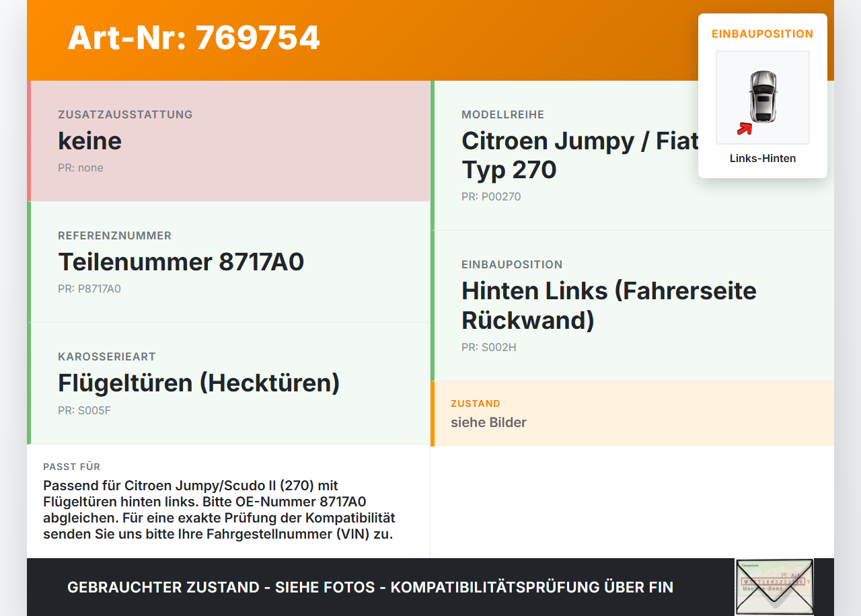The image size is (861, 616).
Task: Select the ZUSTAND label
Action: (x=476, y=403)
